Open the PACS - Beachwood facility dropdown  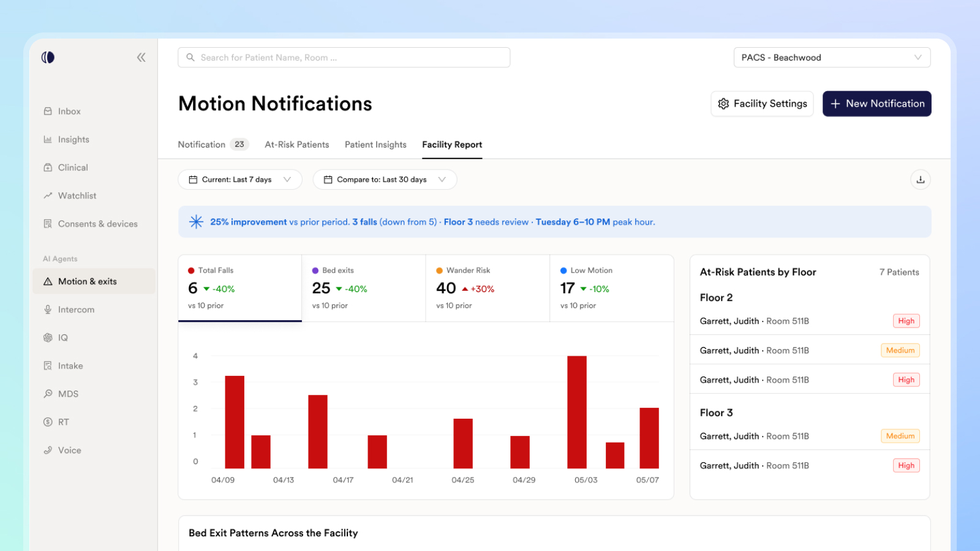[832, 58]
